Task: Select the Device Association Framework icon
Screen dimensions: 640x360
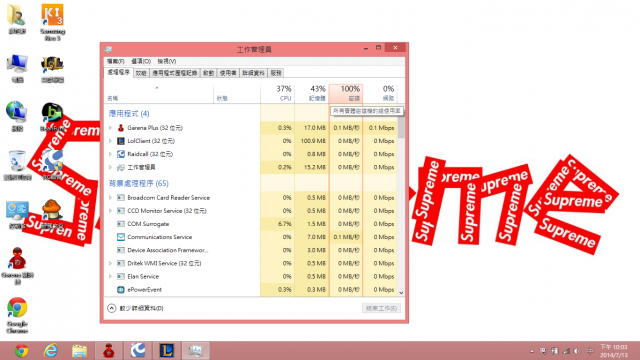Action: 121,250
